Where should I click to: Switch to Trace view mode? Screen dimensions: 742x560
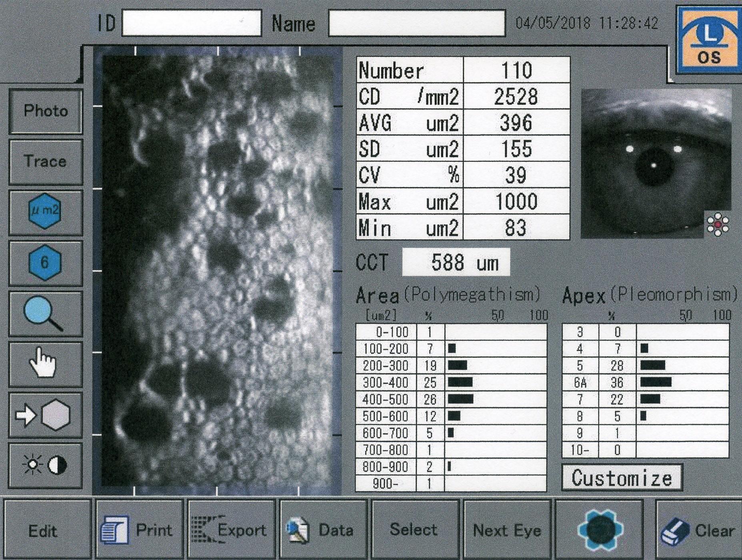pyautogui.click(x=45, y=161)
